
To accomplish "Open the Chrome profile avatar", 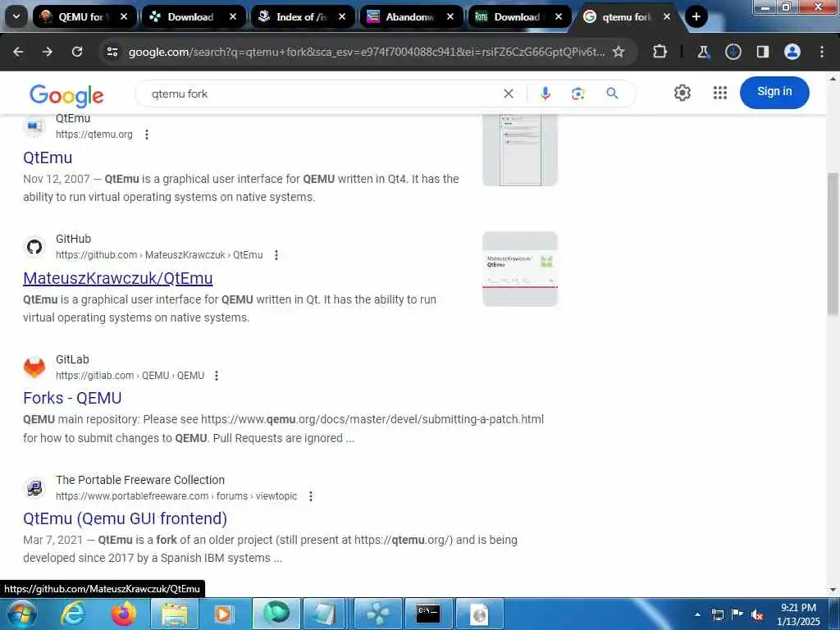I will point(792,52).
